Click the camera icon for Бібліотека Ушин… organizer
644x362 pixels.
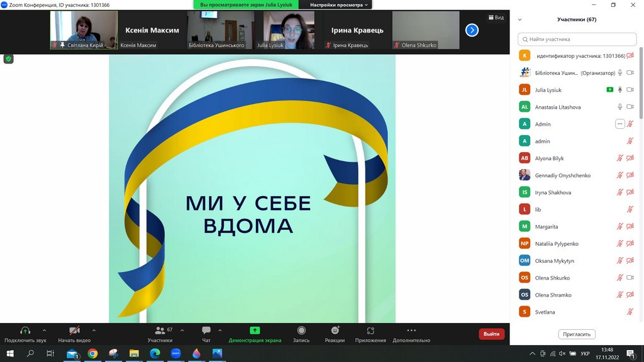(630, 73)
